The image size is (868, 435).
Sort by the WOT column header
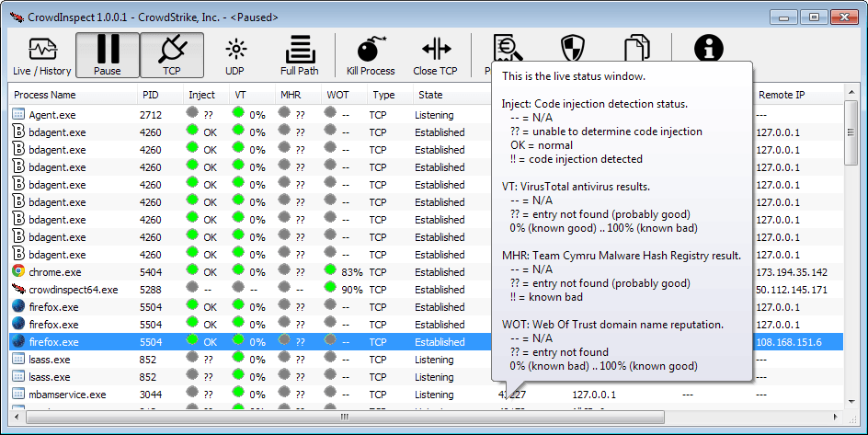[x=337, y=95]
